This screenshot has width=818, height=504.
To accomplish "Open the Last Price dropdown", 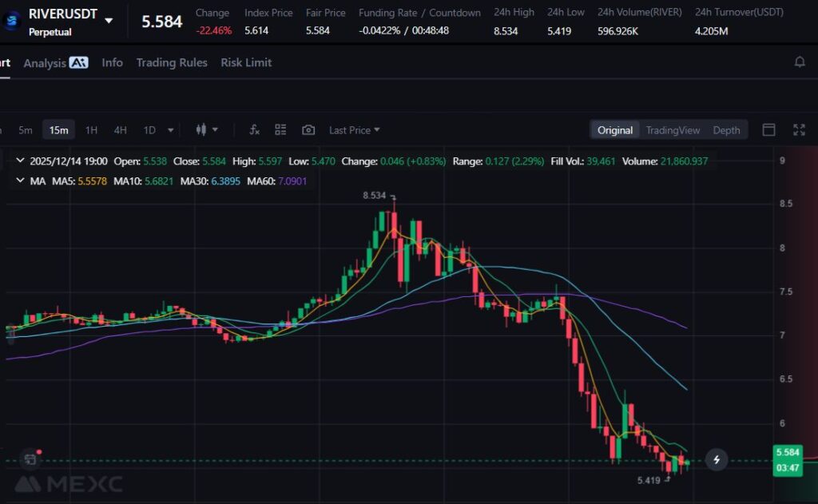I will pos(354,130).
